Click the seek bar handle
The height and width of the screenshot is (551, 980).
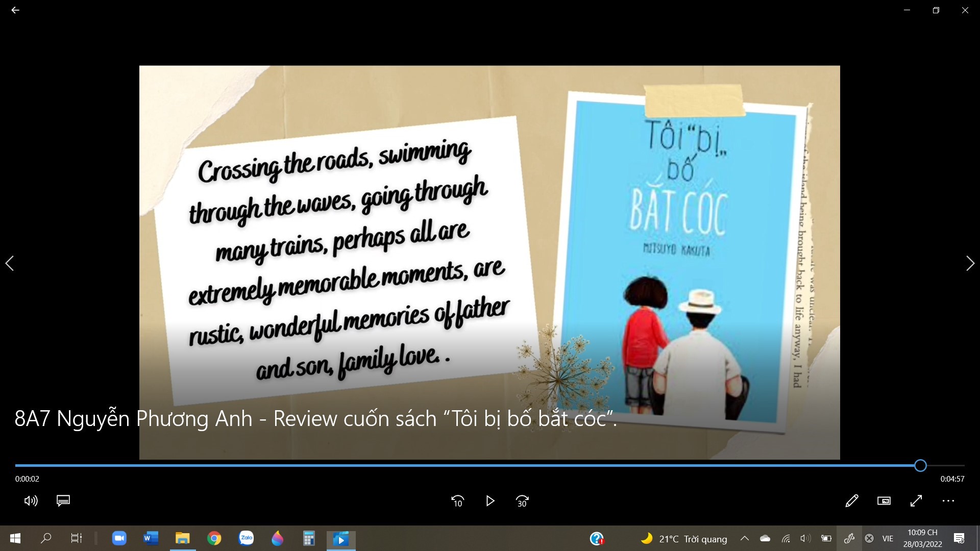pos(920,465)
